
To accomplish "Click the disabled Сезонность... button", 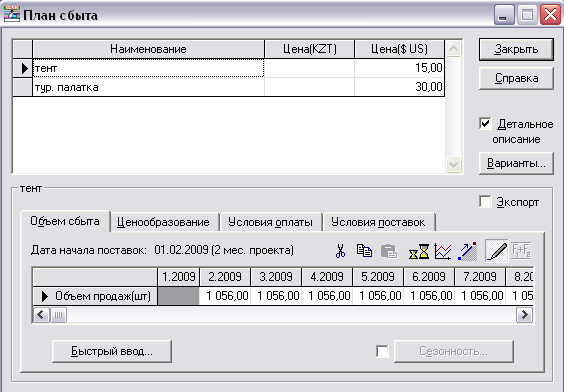I will (454, 351).
